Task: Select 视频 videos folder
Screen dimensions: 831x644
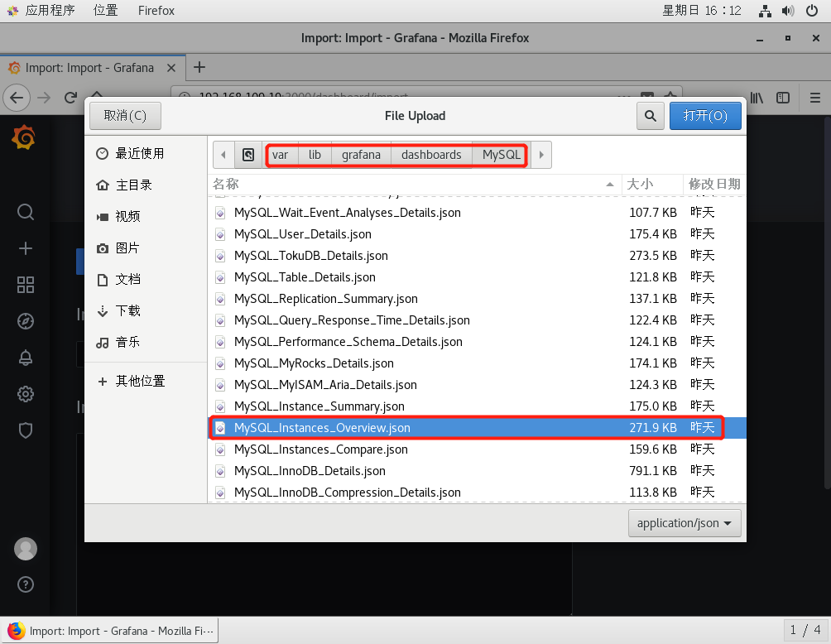Action: pyautogui.click(x=146, y=216)
